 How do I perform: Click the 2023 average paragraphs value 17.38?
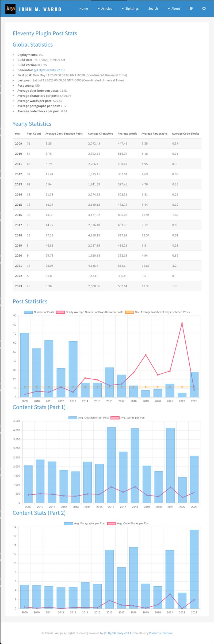pos(146,286)
